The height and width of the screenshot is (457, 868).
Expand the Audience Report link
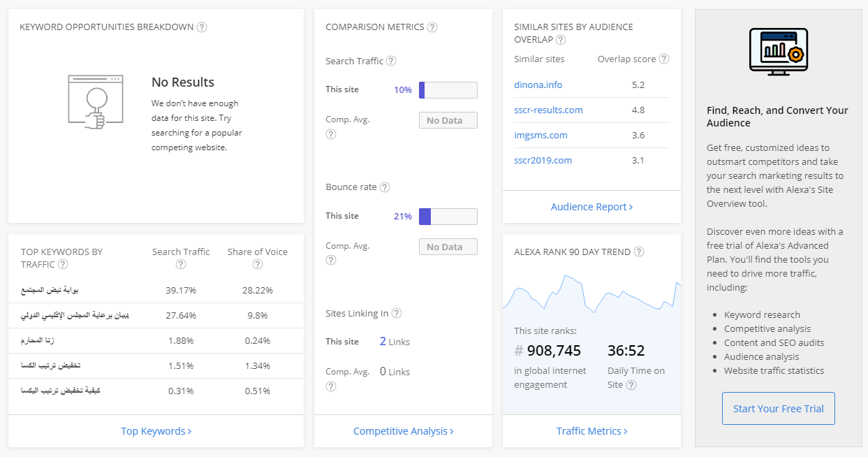[x=591, y=207]
